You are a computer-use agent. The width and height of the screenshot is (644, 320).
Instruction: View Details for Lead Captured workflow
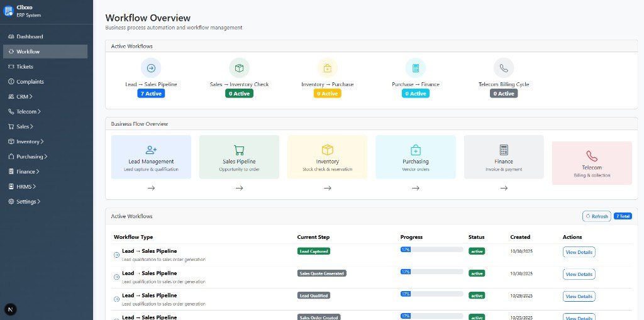click(x=579, y=252)
